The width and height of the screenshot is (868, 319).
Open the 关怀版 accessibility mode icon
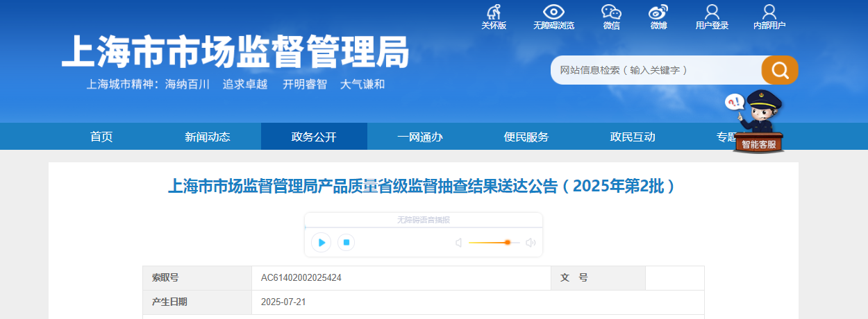coord(494,12)
